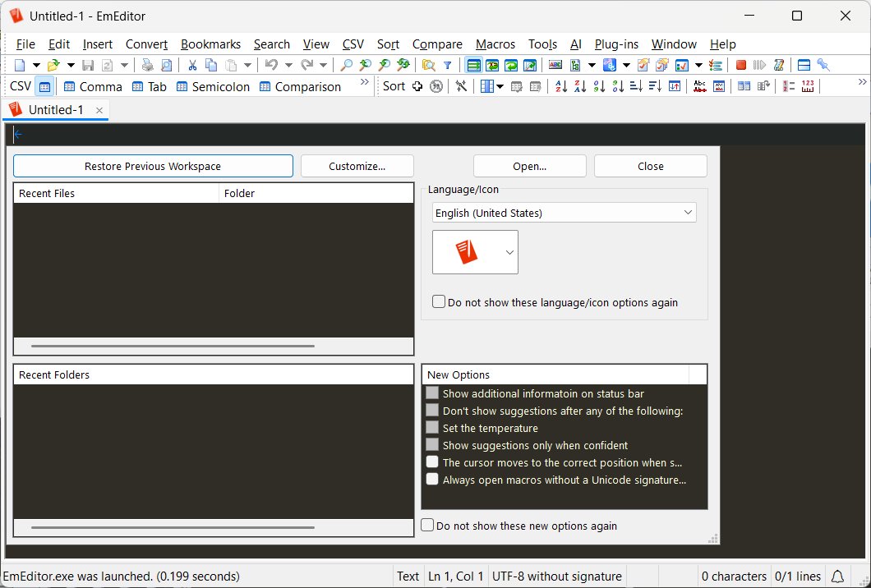The width and height of the screenshot is (871, 588).
Task: Open the Plug-ins menu
Action: coord(616,44)
